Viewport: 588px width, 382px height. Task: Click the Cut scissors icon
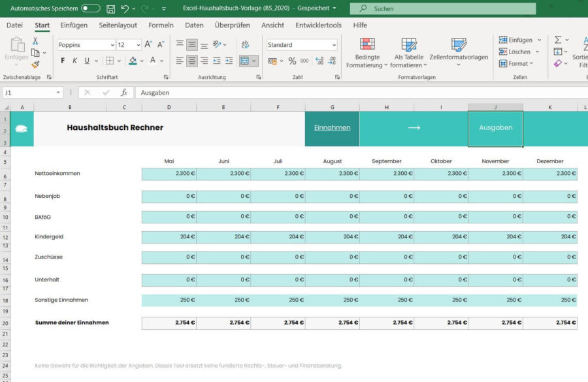[x=35, y=40]
